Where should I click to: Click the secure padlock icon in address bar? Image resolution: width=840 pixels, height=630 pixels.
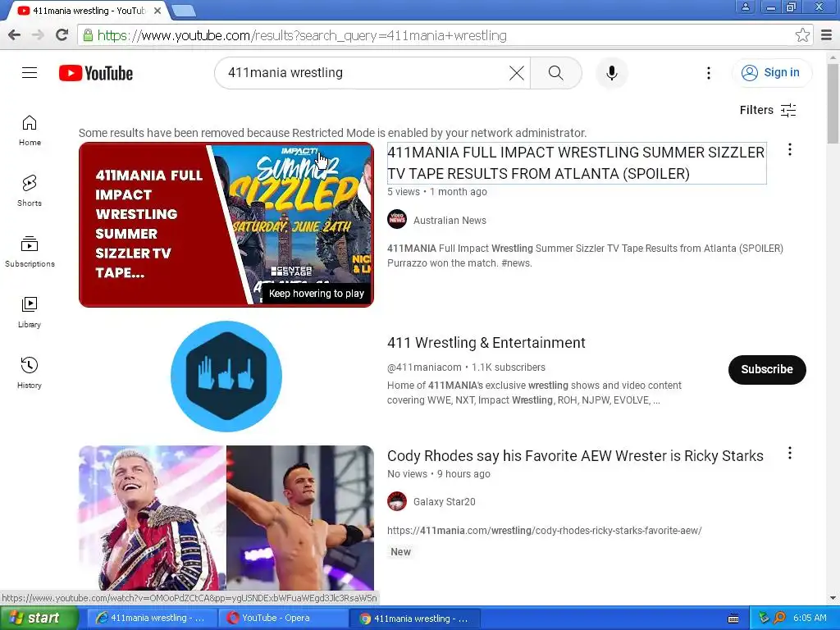[88, 35]
